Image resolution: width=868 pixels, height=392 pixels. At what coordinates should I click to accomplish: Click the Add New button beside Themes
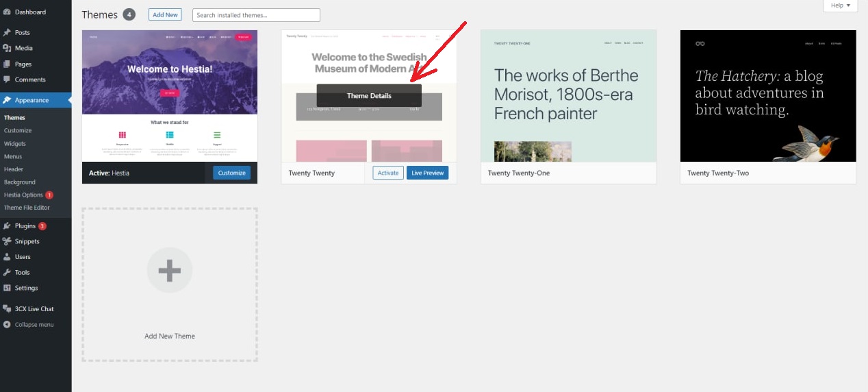[x=165, y=14]
